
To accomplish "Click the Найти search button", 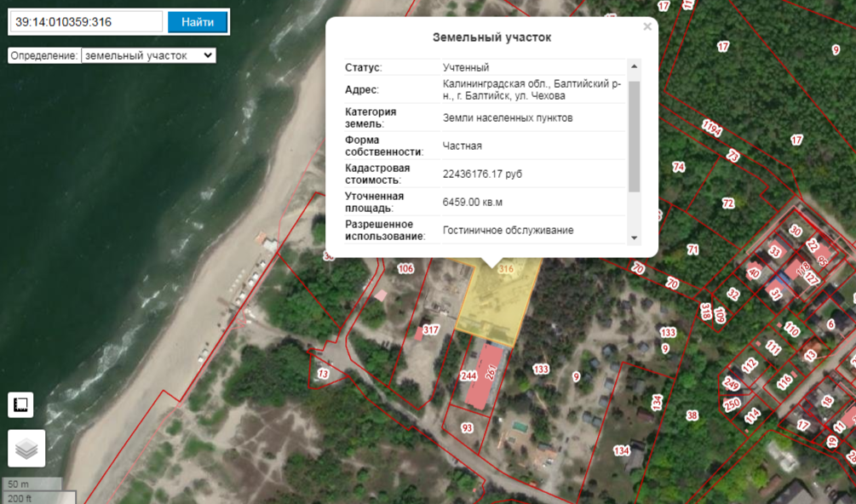I will point(197,21).
